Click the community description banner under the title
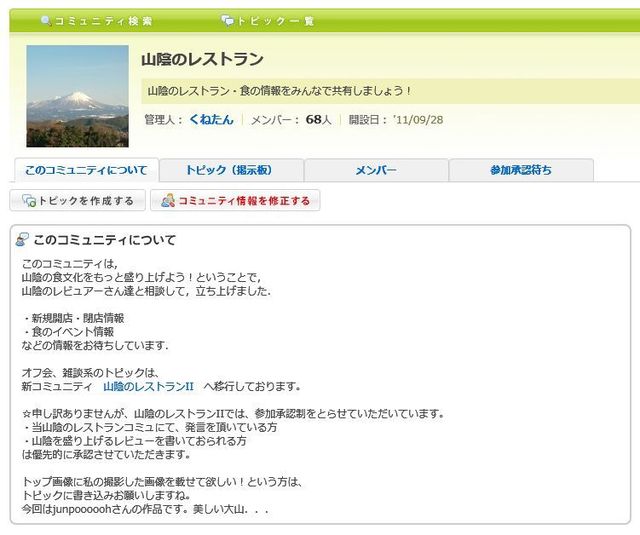This screenshot has width=640, height=535. pos(390,91)
